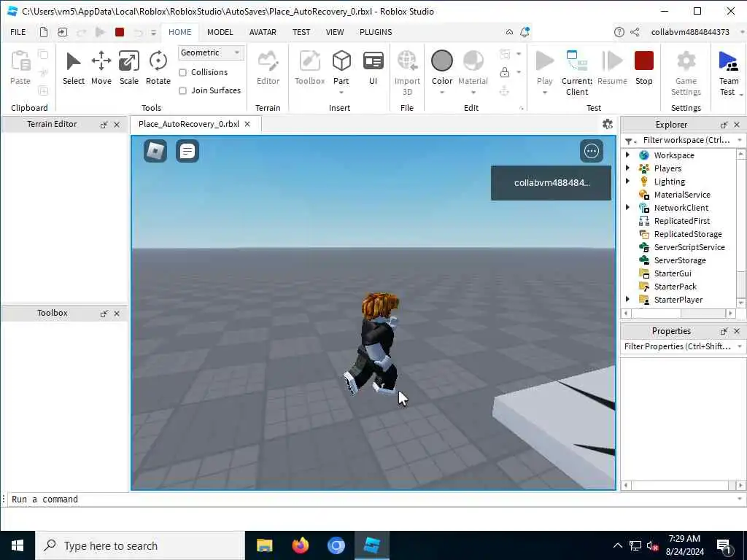Switch to the AVATAR tab
Viewport: 747px width, 560px height.
[x=263, y=32]
